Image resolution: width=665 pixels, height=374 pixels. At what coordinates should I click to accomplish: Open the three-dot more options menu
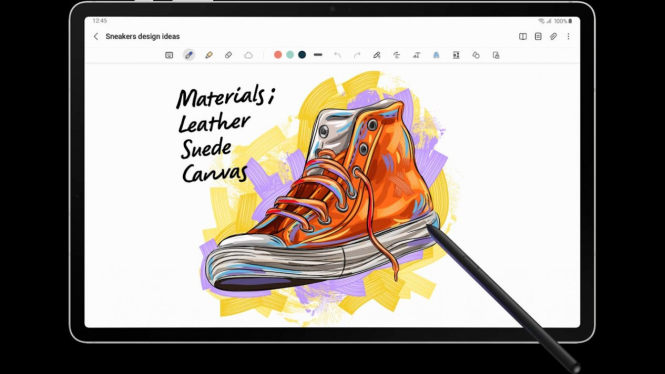coord(568,36)
